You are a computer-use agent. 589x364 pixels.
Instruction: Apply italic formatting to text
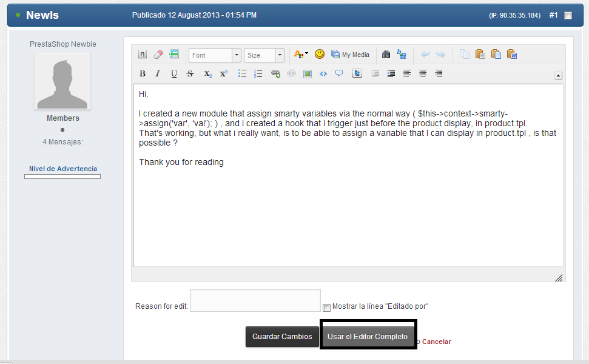(x=158, y=73)
